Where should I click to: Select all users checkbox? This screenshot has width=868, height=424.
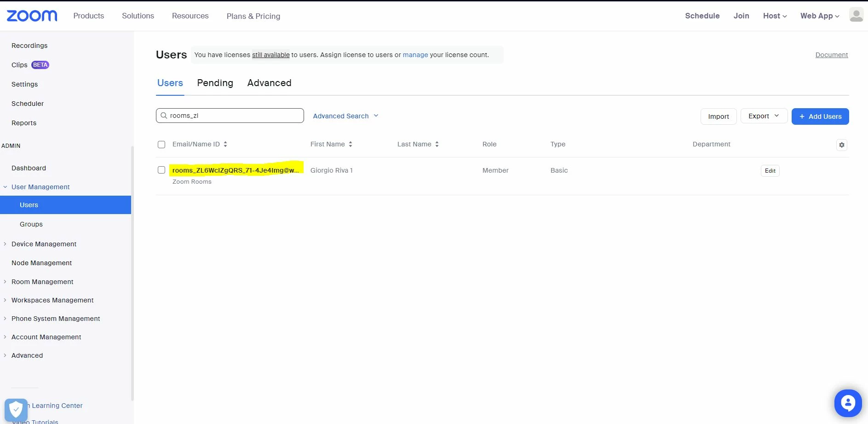tap(161, 145)
